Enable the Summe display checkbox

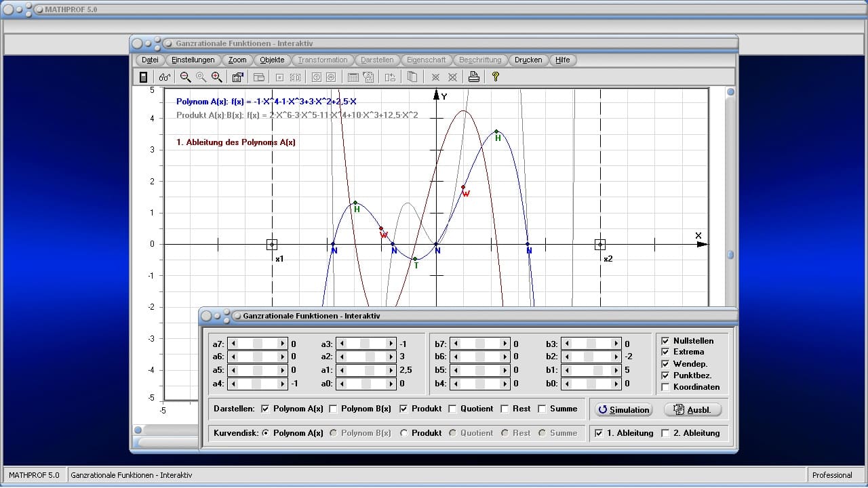pos(542,409)
